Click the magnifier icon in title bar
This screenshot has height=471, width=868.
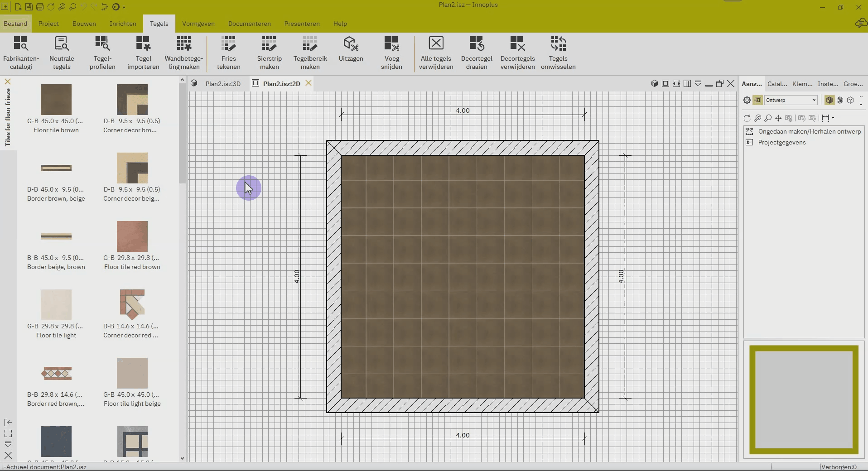[72, 7]
